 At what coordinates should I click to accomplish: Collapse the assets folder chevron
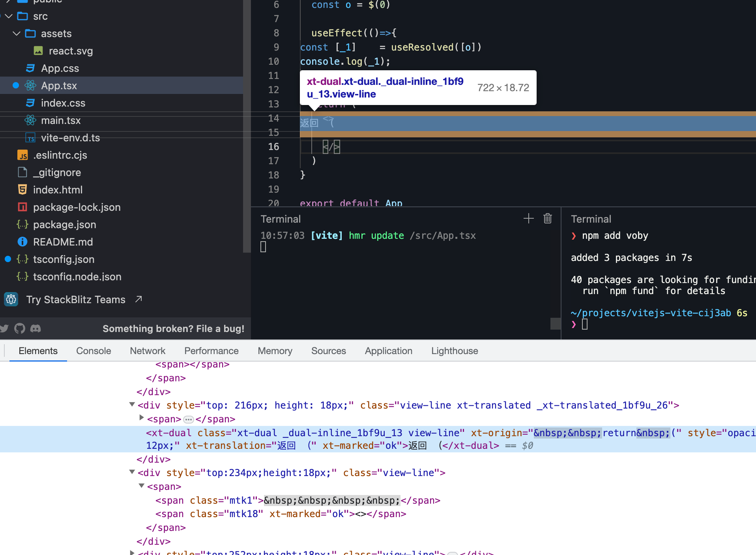click(17, 34)
